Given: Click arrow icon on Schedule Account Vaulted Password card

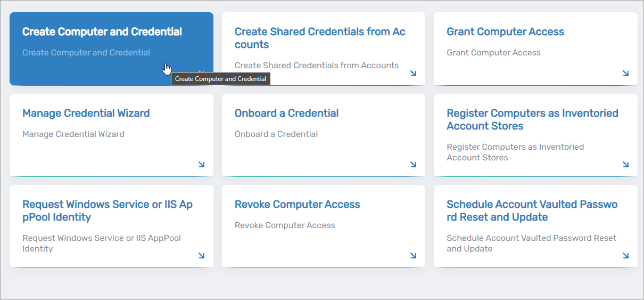Looking at the screenshot, I should (625, 256).
